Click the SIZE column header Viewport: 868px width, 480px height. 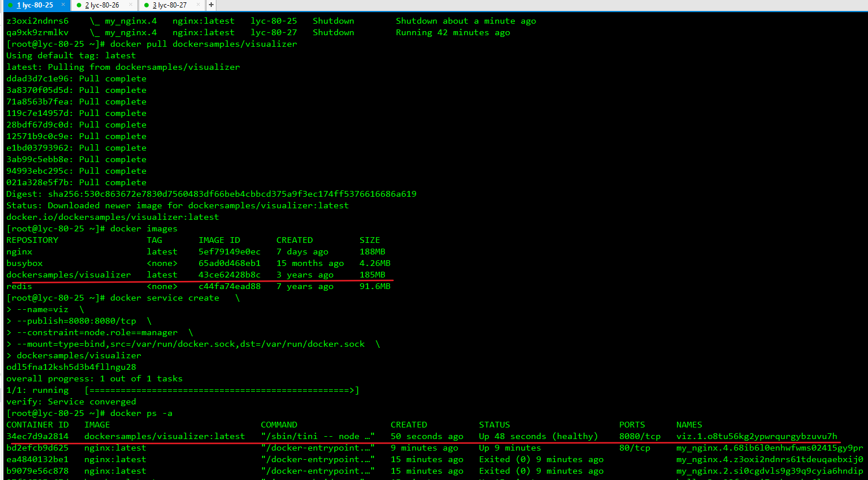tap(370, 240)
